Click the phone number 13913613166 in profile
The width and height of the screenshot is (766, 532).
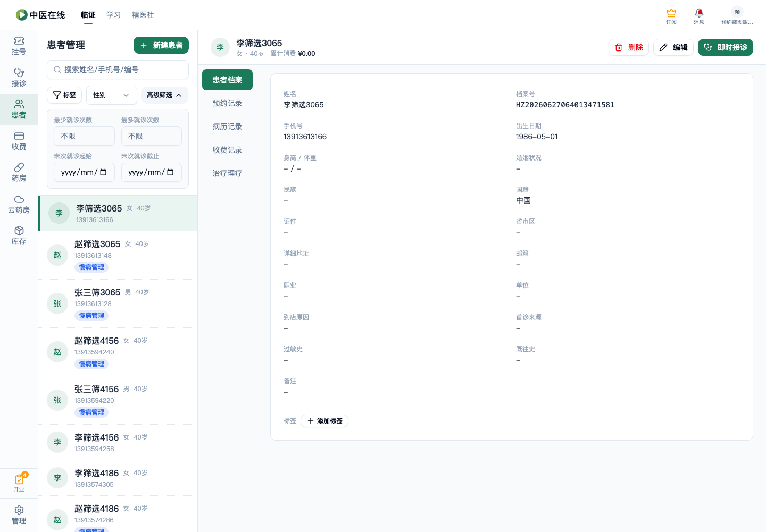(x=305, y=137)
